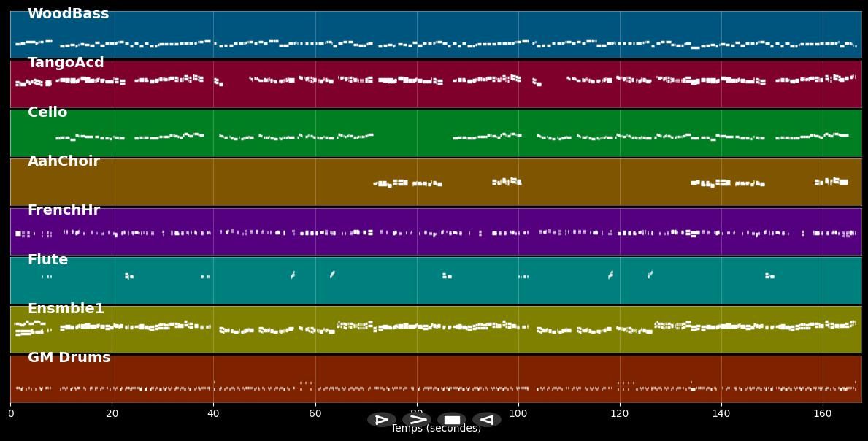This screenshot has height=441, width=868.
Task: Click the outlined right-pointing triangle button
Action: 382,420
